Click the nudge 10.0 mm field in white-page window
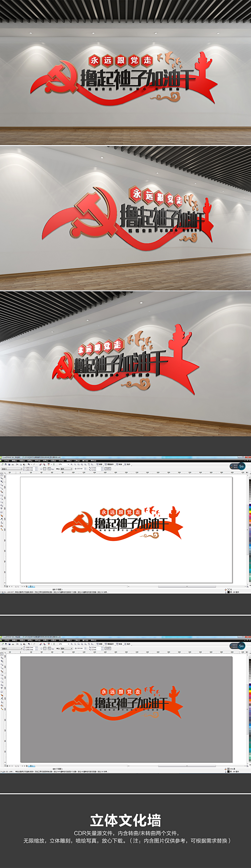This screenshot has width=251, height=868. (x=81, y=469)
